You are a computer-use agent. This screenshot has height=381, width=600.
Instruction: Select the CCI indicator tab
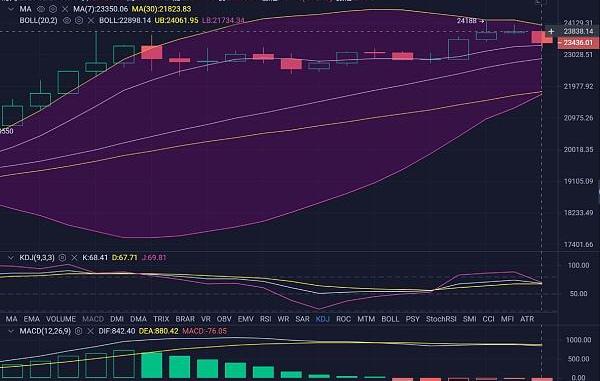[488, 319]
